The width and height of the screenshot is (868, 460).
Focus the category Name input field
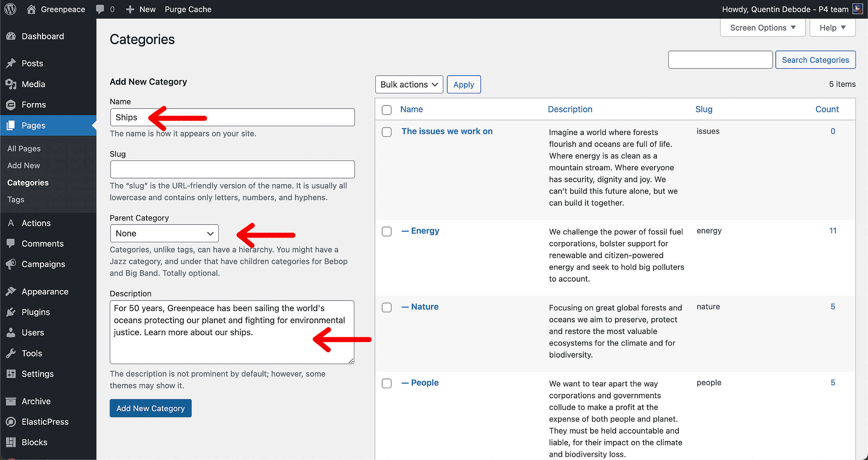pos(233,117)
